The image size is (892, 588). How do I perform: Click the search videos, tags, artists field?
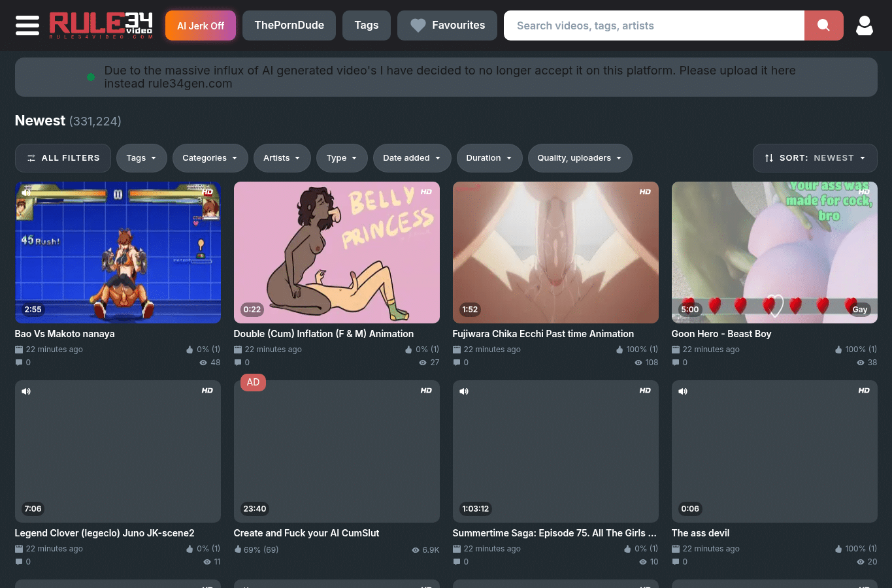654,25
